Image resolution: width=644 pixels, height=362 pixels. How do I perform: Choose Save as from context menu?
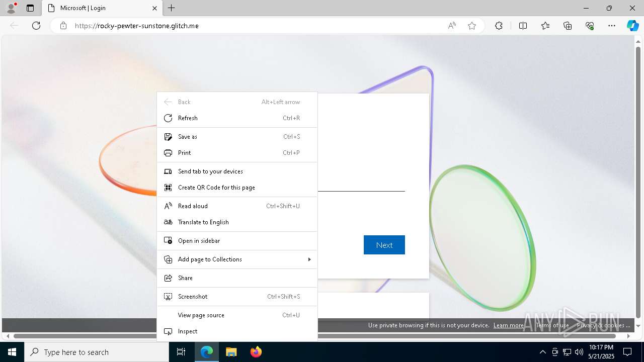[237, 137]
